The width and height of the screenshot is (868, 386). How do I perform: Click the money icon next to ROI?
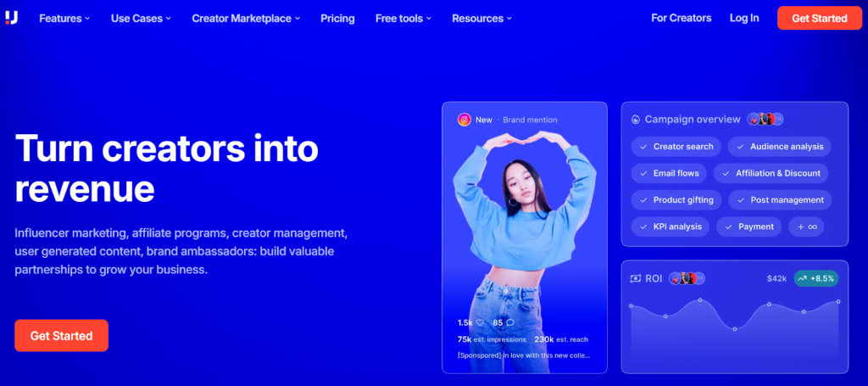pos(636,278)
